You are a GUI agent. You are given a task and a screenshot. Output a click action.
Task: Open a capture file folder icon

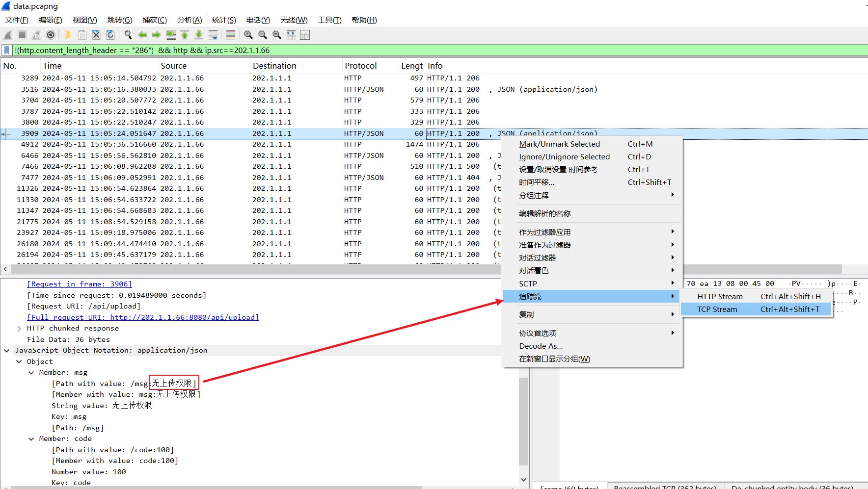point(68,35)
